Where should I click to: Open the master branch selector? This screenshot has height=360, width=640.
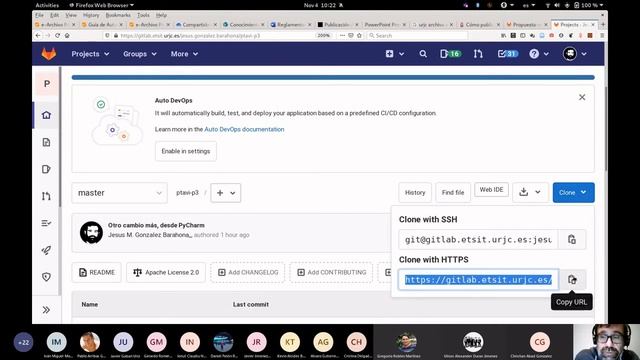(120, 193)
